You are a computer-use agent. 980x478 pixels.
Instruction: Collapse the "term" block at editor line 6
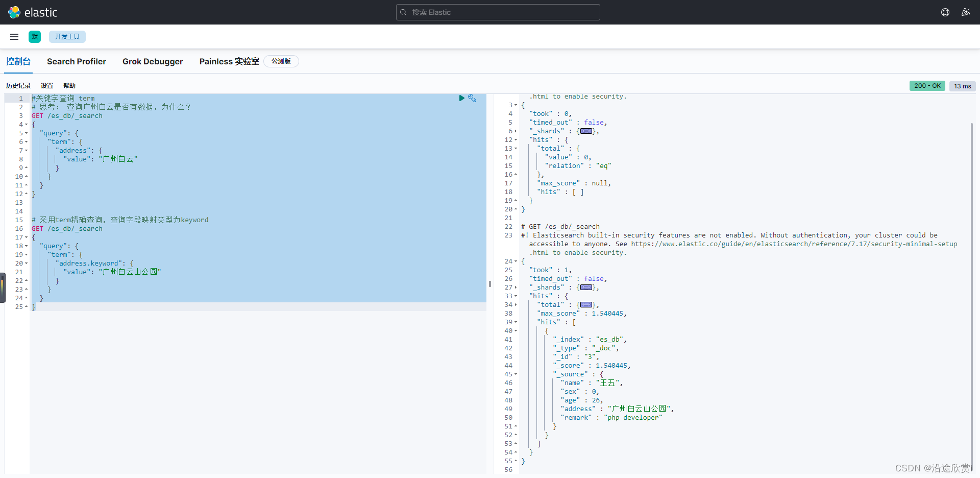pos(27,142)
